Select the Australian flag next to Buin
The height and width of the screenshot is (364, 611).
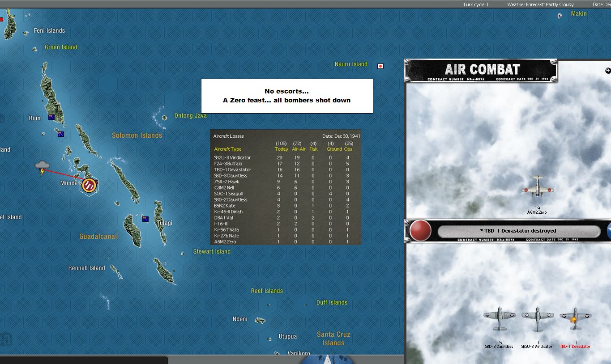pyautogui.click(x=51, y=117)
